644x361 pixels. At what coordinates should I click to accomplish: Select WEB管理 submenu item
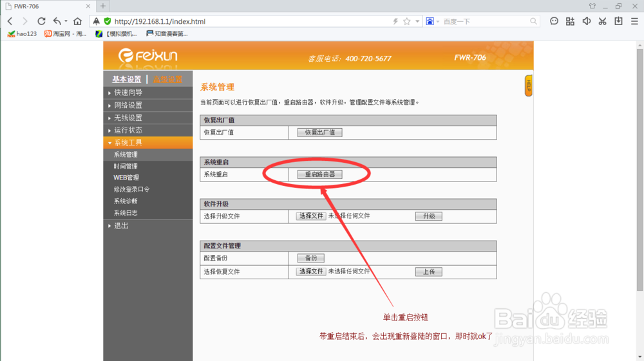pyautogui.click(x=126, y=178)
